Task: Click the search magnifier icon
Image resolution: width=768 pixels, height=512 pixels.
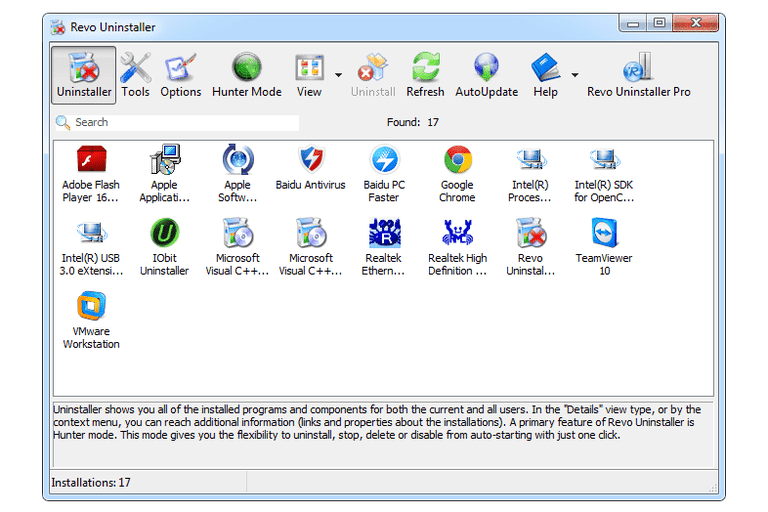Action: pyautogui.click(x=63, y=122)
